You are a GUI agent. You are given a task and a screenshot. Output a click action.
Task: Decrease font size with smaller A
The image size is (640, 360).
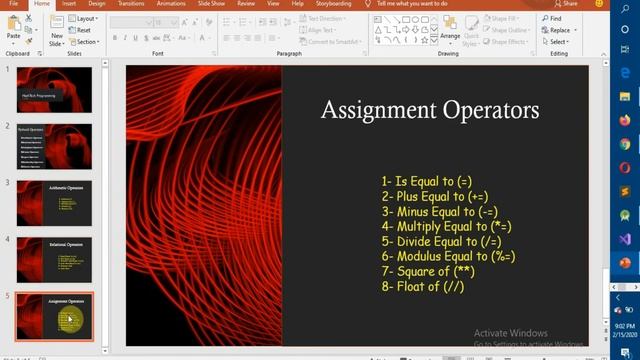coord(195,22)
